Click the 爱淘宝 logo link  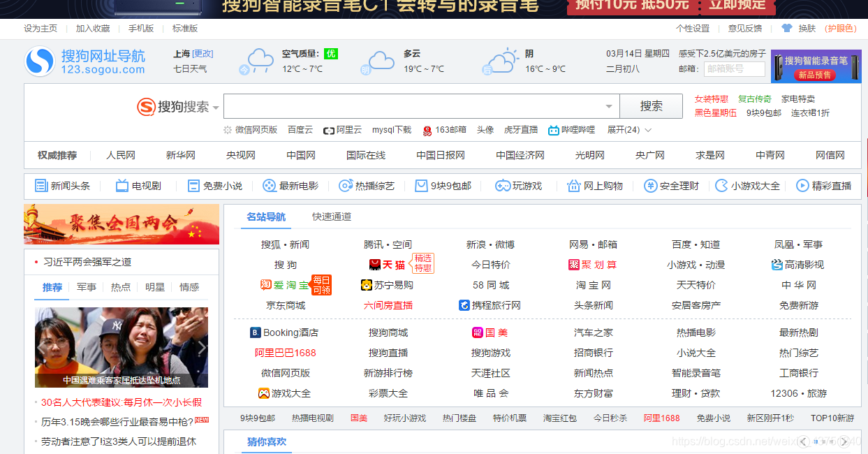(284, 285)
